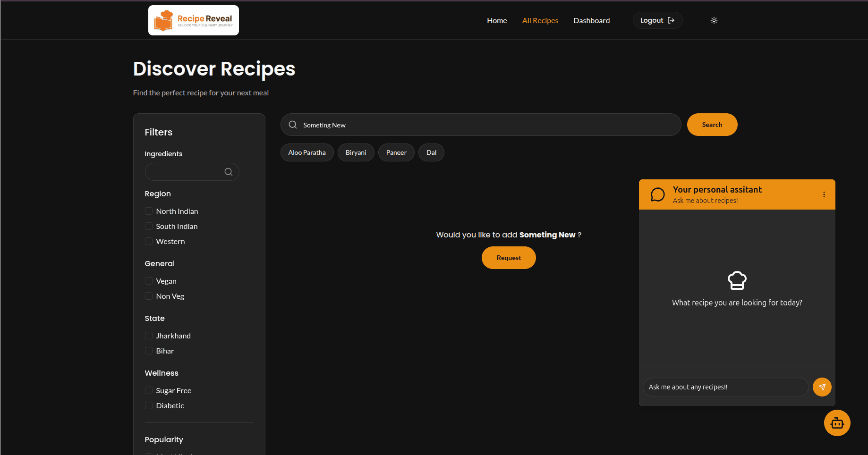This screenshot has width=868, height=455.
Task: Click the Search button
Action: 712,125
